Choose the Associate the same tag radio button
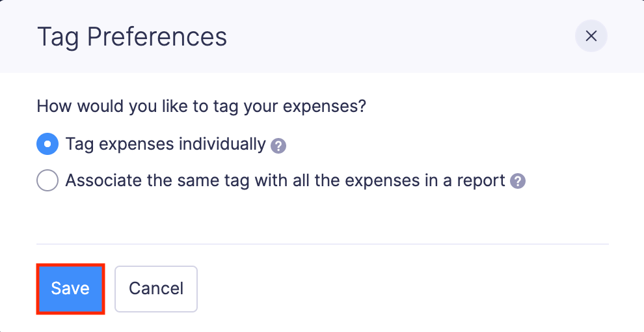644x332 pixels. click(x=47, y=181)
